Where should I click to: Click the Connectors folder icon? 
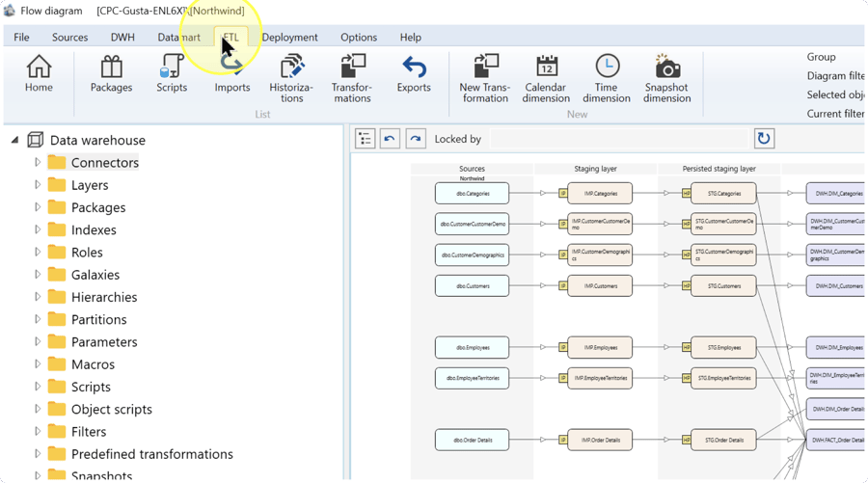click(x=57, y=162)
